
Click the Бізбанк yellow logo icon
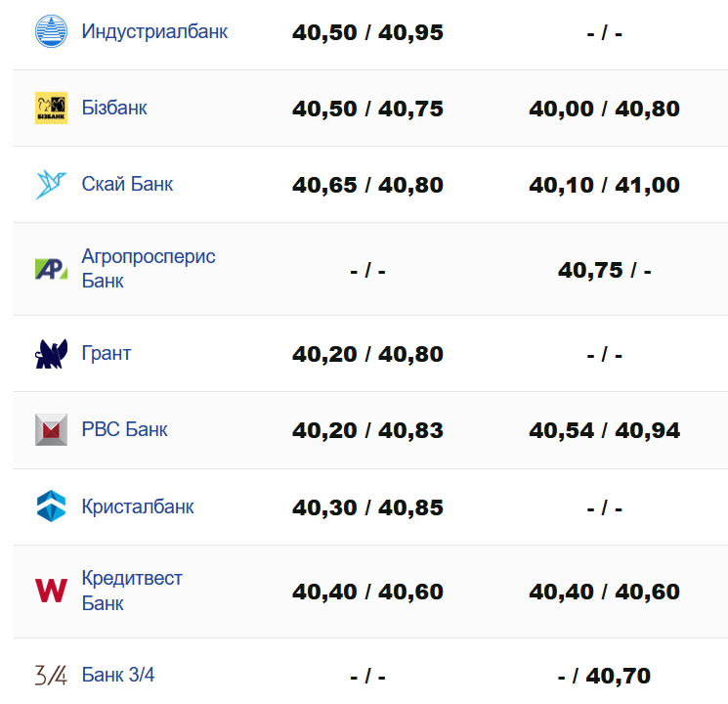click(x=51, y=109)
